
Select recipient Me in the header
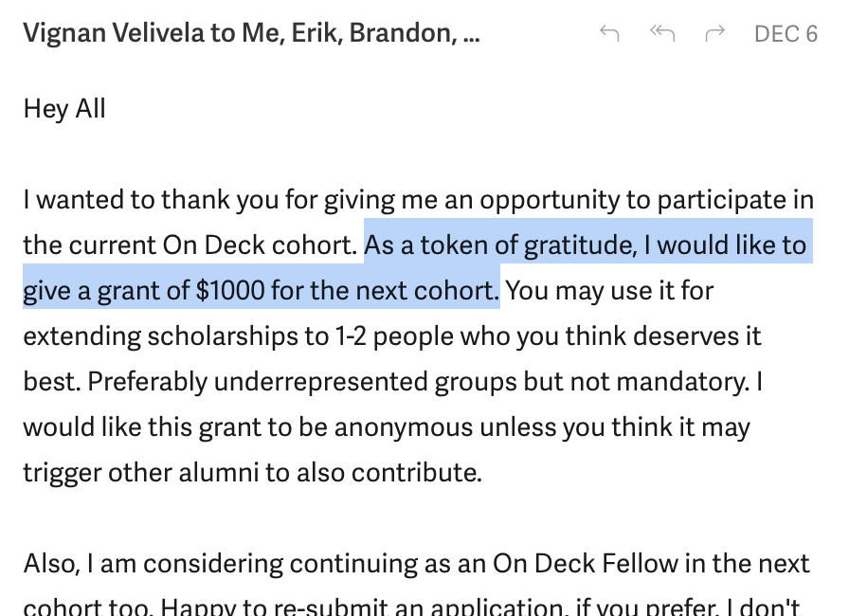coord(263,33)
